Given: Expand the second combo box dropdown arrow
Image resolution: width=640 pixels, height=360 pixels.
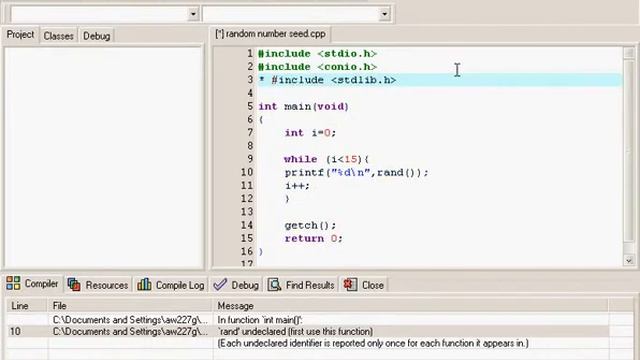Looking at the screenshot, I should pyautogui.click(x=384, y=14).
